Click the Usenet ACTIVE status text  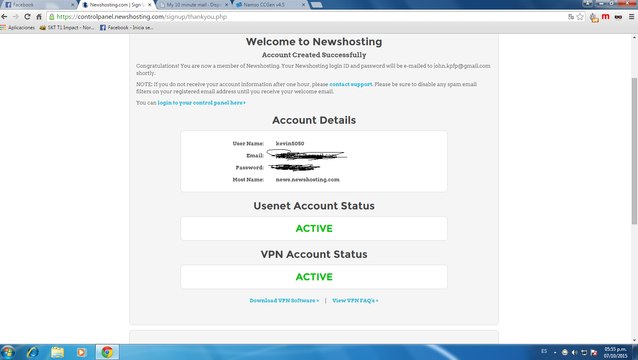point(314,229)
